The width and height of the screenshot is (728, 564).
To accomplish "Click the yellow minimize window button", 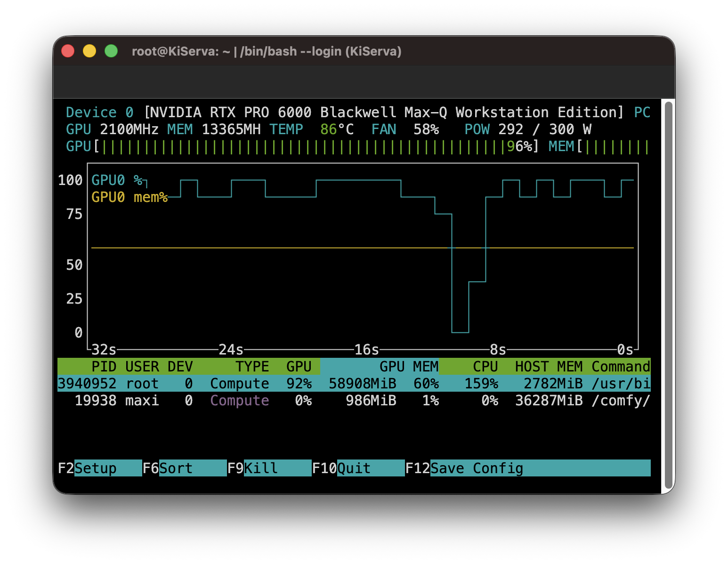I will click(89, 51).
